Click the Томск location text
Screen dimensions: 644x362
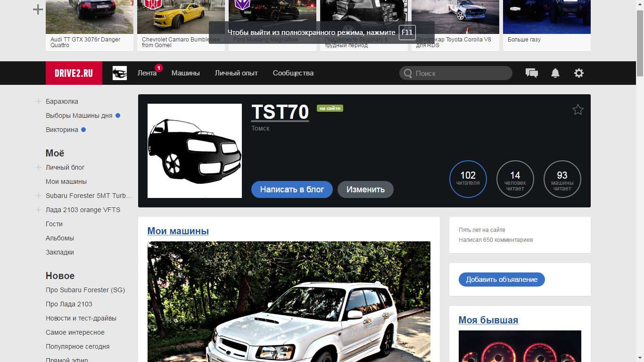pos(260,128)
